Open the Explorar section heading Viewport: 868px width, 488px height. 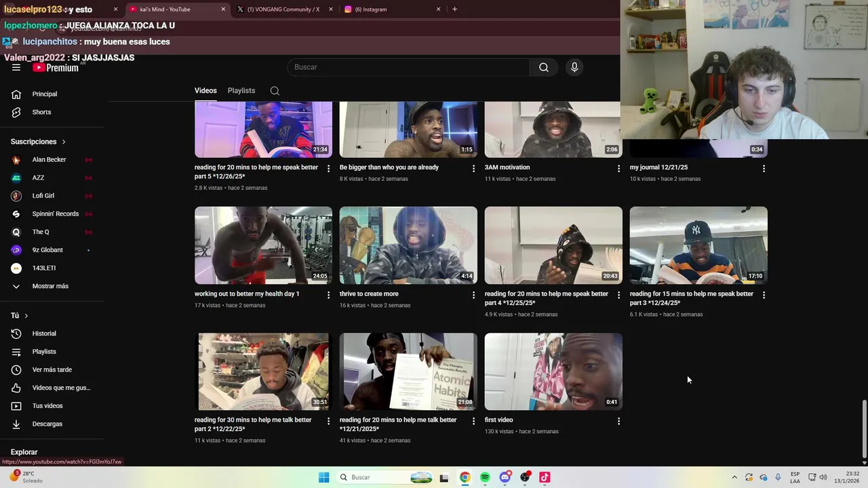pyautogui.click(x=24, y=452)
